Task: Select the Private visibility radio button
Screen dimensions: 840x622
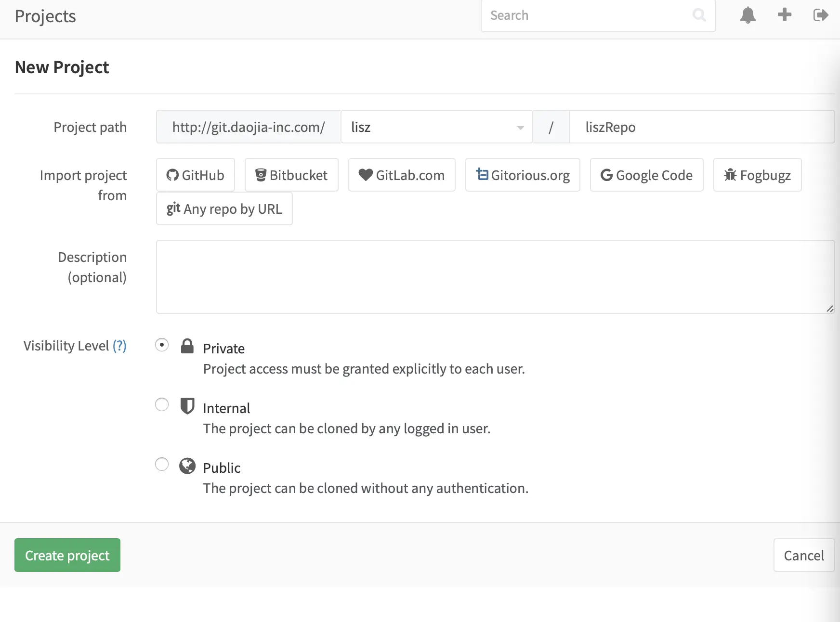Action: (162, 345)
